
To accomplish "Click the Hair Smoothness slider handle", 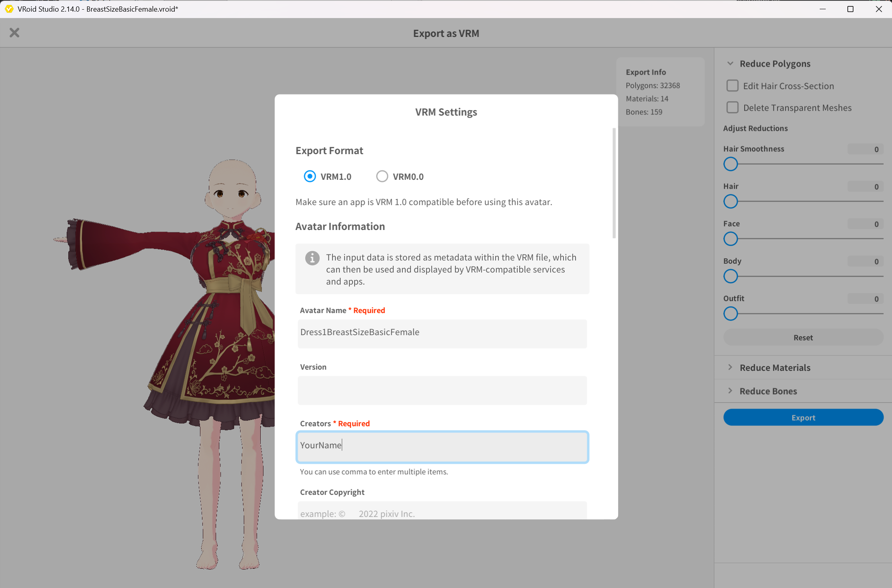I will point(731,164).
